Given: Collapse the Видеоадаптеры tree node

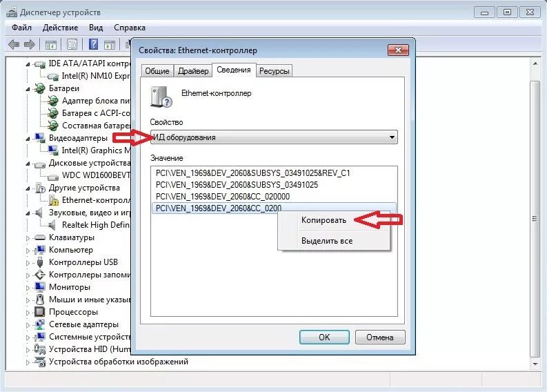Looking at the screenshot, I should tap(28, 139).
